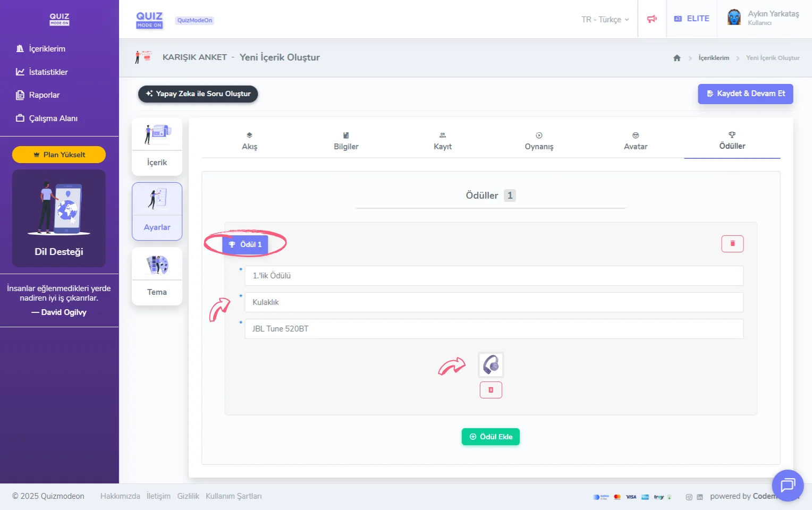The height and width of the screenshot is (510, 812).
Task: Click the home breadcrumb icon
Action: tap(676, 58)
